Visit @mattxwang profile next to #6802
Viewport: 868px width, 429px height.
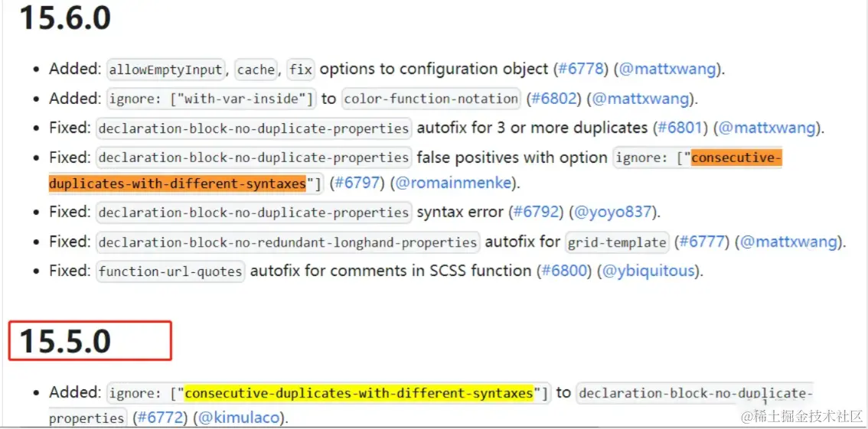(640, 99)
